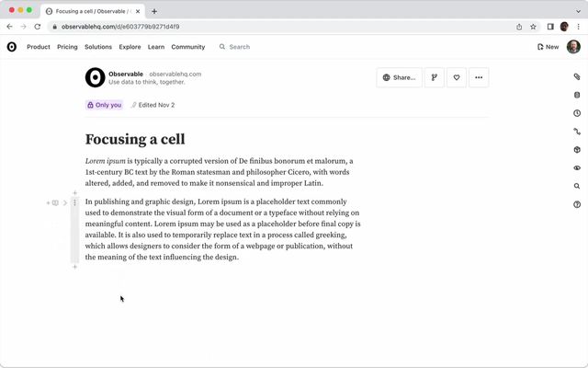Close the Focusing a cell tab

pos(138,11)
